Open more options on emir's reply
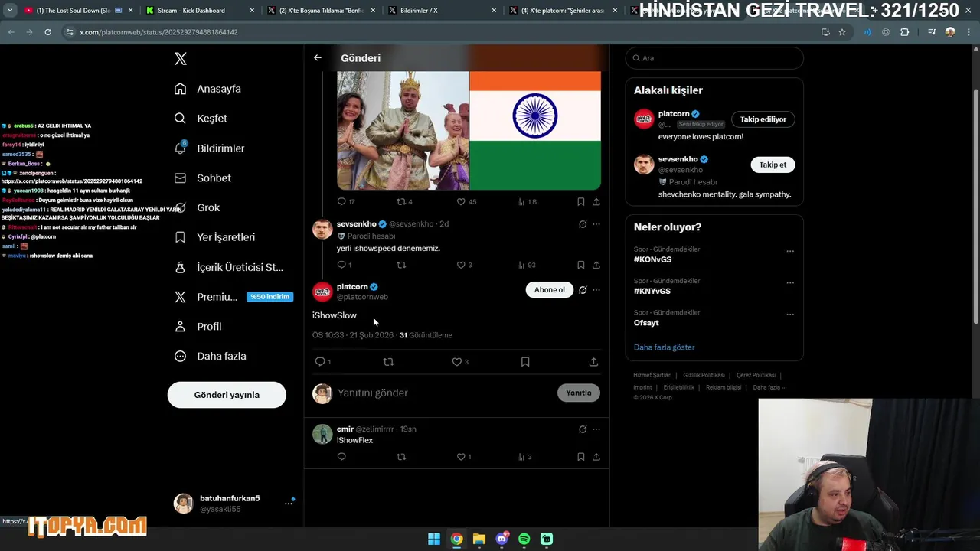This screenshot has height=551, width=980. pyautogui.click(x=596, y=429)
